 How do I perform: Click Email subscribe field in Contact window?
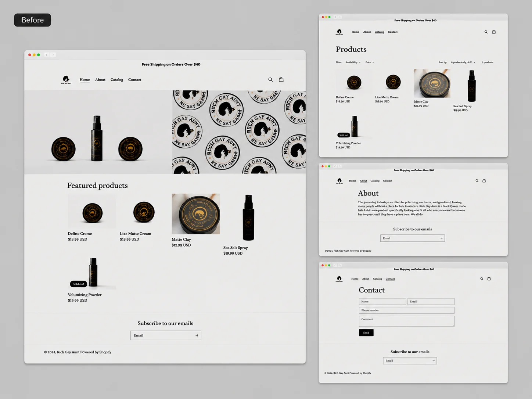pyautogui.click(x=410, y=361)
